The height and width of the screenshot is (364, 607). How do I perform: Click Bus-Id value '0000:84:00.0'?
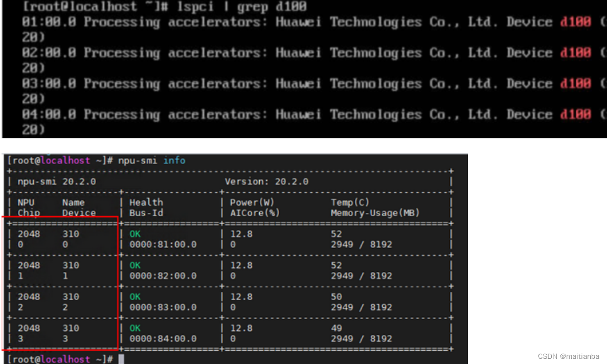[163, 338]
